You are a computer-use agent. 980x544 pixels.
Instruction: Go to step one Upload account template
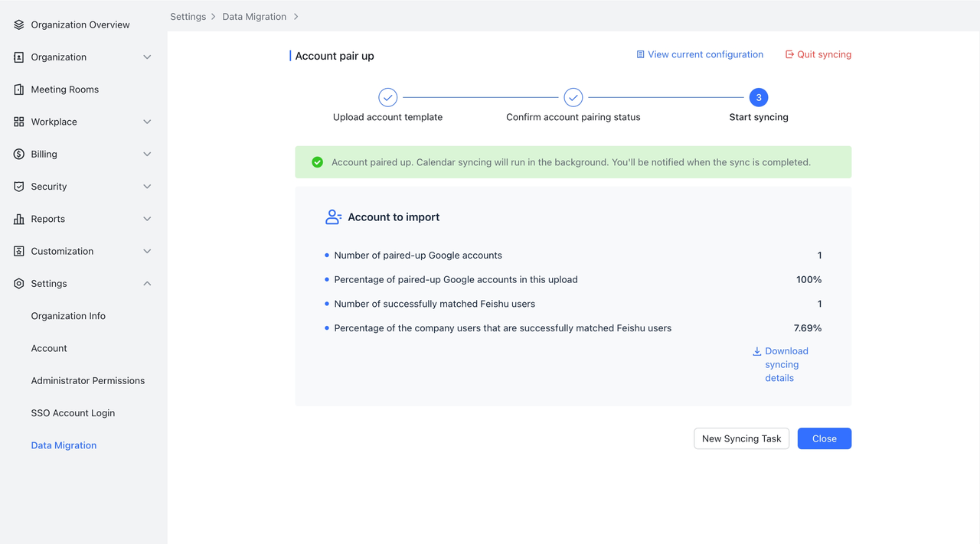pyautogui.click(x=388, y=98)
